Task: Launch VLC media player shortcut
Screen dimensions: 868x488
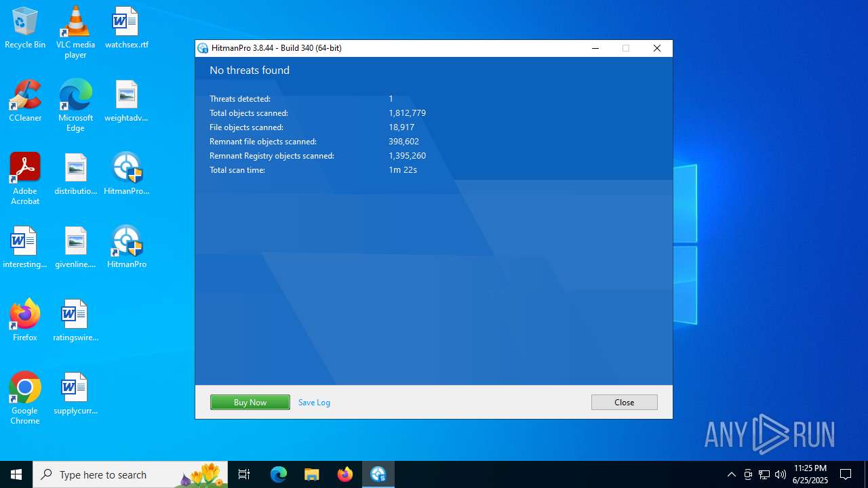Action: (x=75, y=33)
